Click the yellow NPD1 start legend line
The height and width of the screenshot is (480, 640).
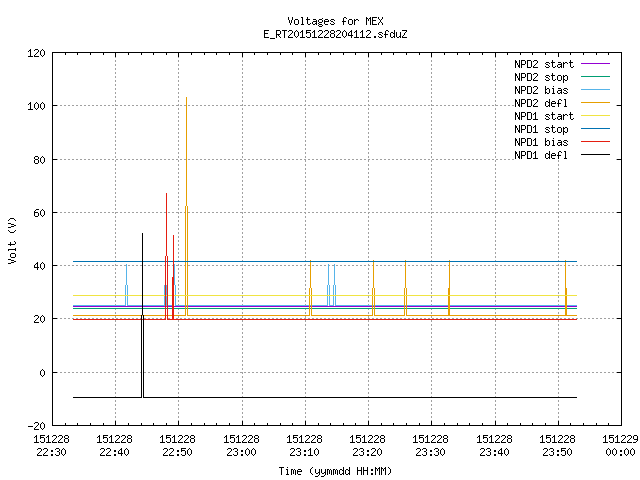click(x=596, y=116)
